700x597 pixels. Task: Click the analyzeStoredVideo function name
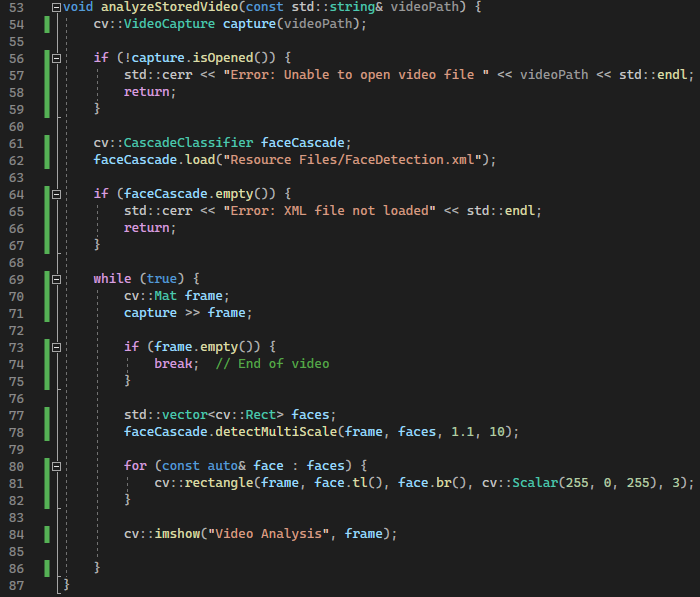(x=170, y=7)
